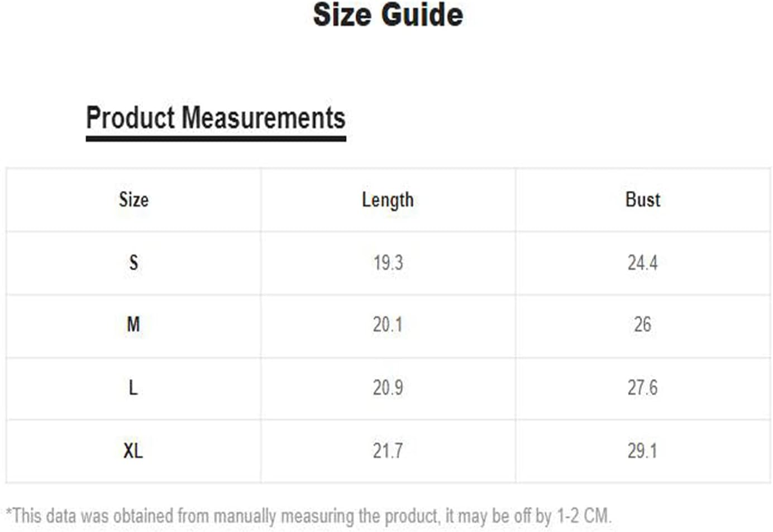The height and width of the screenshot is (532, 773).
Task: Click the manual measurement disclaimer text
Action: (x=309, y=516)
